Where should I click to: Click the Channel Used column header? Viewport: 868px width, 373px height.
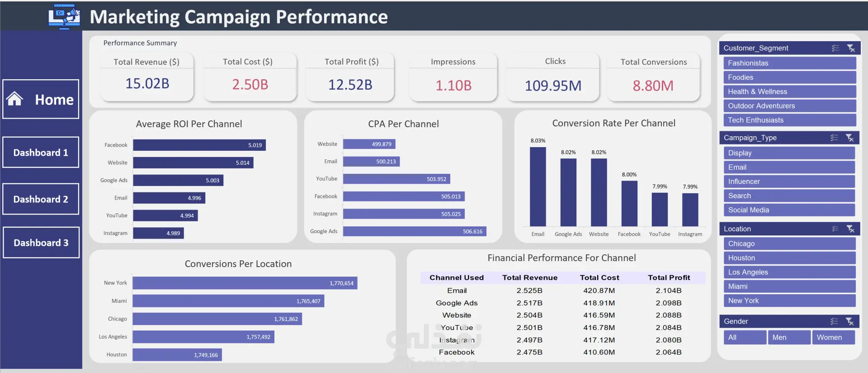click(457, 277)
